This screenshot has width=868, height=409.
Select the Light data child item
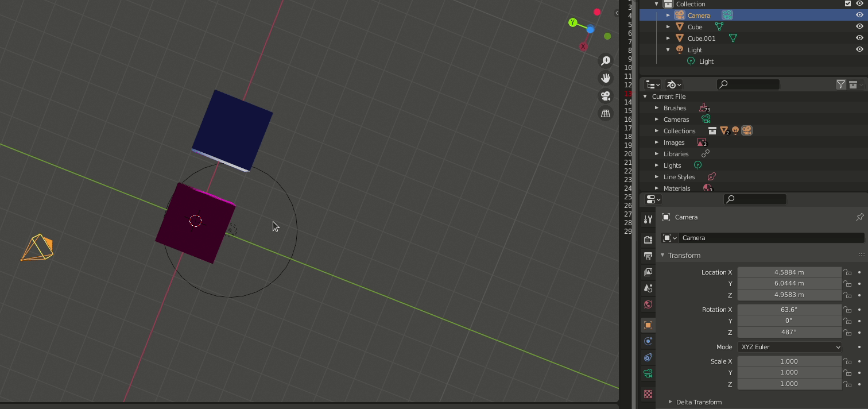tap(706, 61)
